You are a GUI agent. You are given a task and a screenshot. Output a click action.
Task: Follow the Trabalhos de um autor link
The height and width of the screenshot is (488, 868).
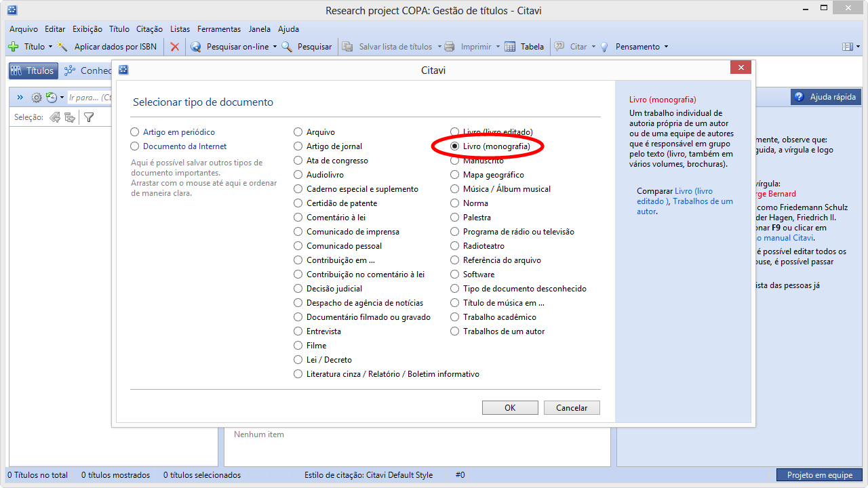coord(685,206)
